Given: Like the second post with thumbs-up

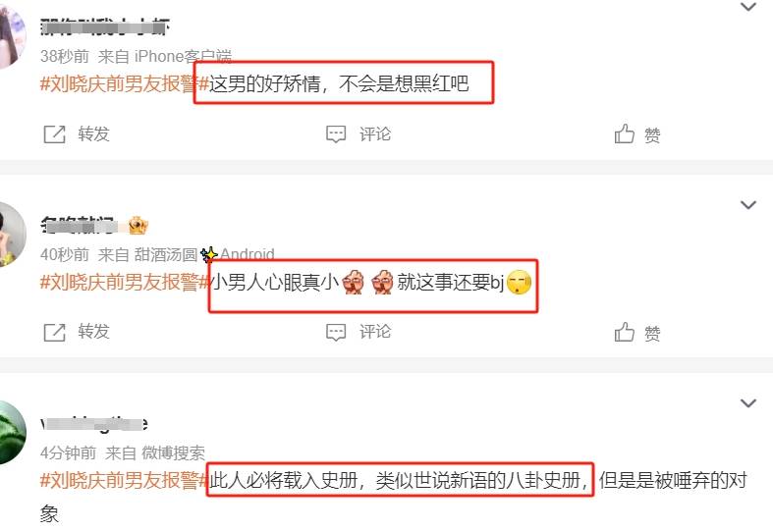Looking at the screenshot, I should pyautogui.click(x=624, y=332).
